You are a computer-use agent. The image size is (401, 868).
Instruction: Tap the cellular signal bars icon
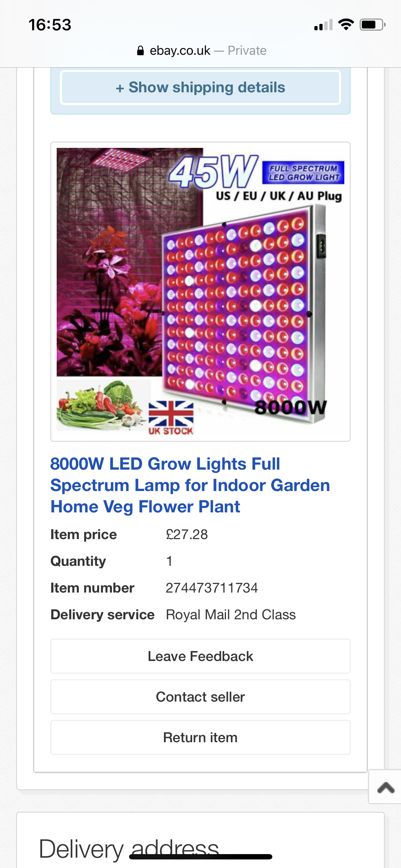(x=323, y=25)
